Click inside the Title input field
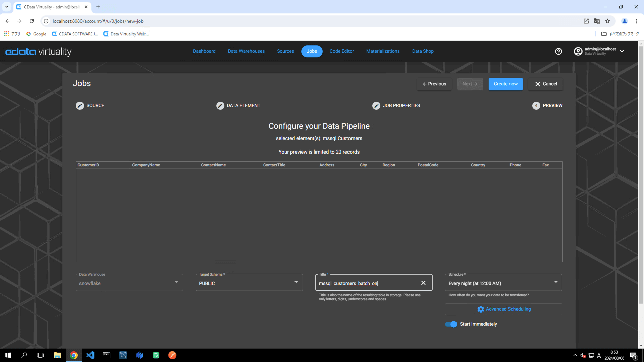 366,283
